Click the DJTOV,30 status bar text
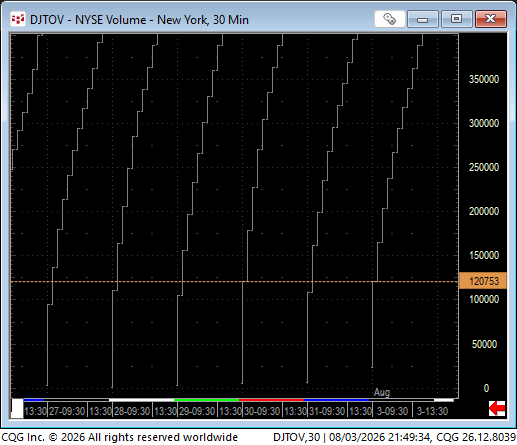The height and width of the screenshot is (445, 517). pos(296,437)
